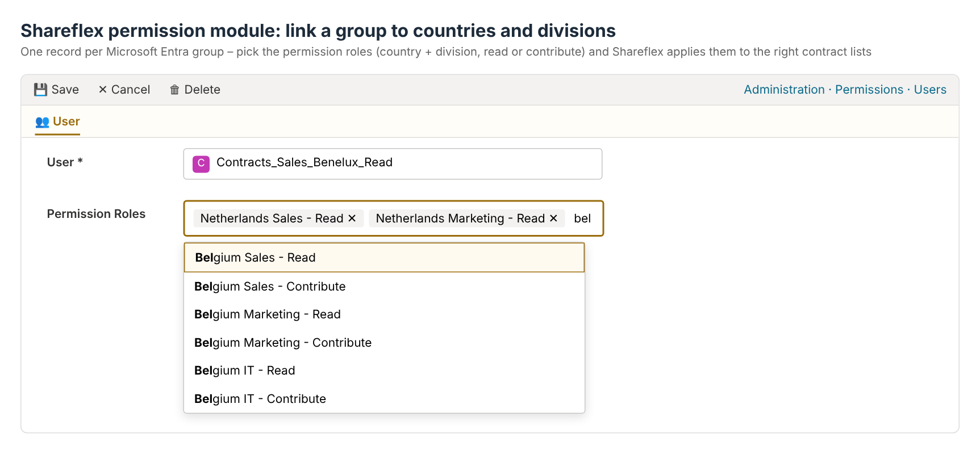Switch to the User tab

coord(57,121)
